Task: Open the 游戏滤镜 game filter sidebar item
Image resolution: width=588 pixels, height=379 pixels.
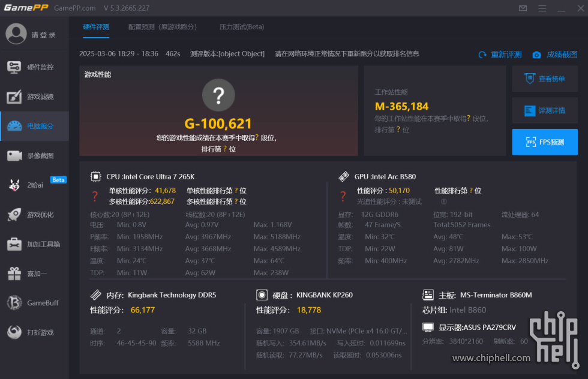Action: pos(34,97)
